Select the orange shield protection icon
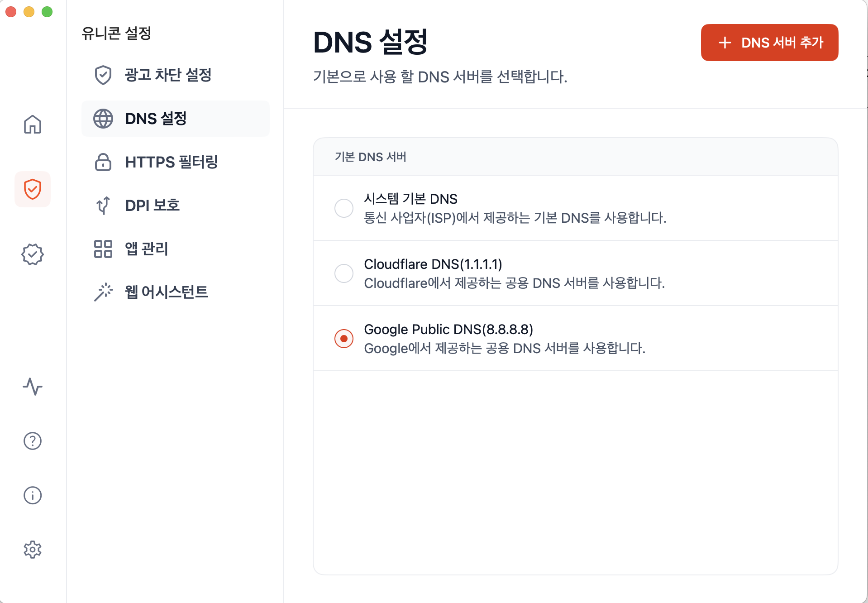868x603 pixels. (x=33, y=189)
